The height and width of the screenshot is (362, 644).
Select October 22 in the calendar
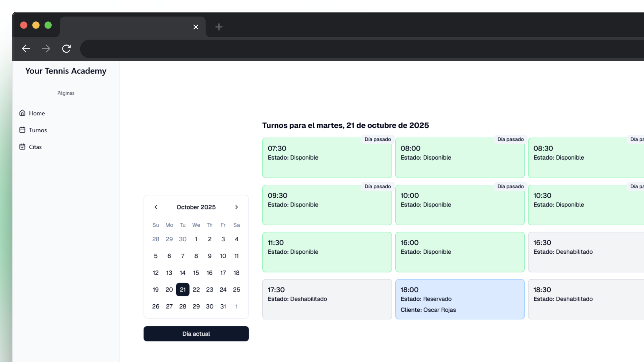(x=196, y=290)
